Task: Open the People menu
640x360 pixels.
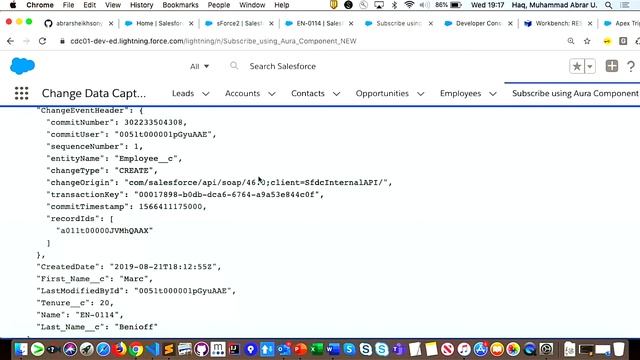Action: coord(219,5)
